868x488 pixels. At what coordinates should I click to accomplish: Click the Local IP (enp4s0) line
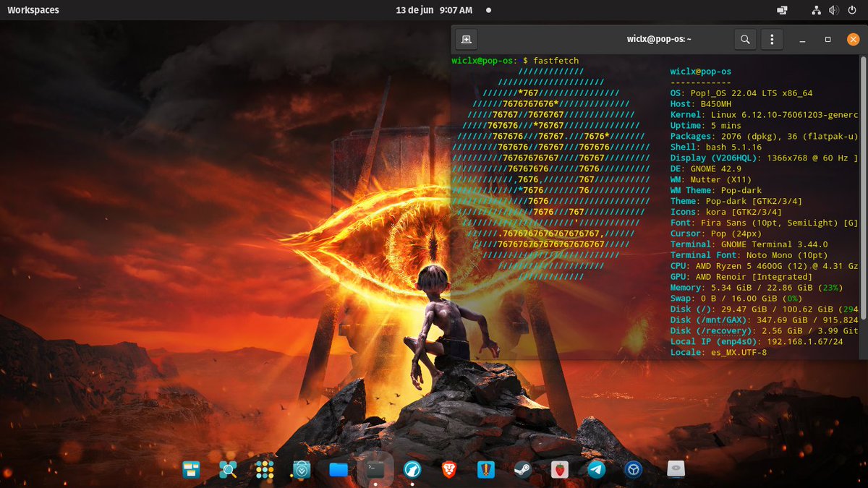pos(757,341)
